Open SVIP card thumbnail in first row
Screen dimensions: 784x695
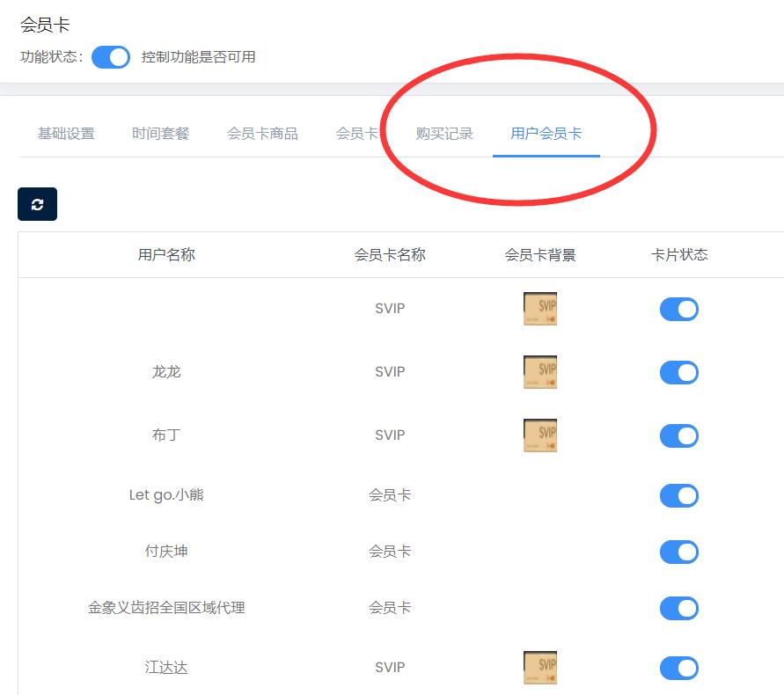[540, 309]
